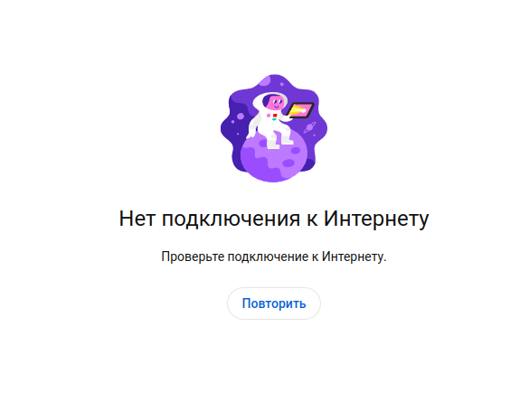529x420 pixels.
Task: Click the yellow tablet held by astronaut
Action: pos(300,110)
